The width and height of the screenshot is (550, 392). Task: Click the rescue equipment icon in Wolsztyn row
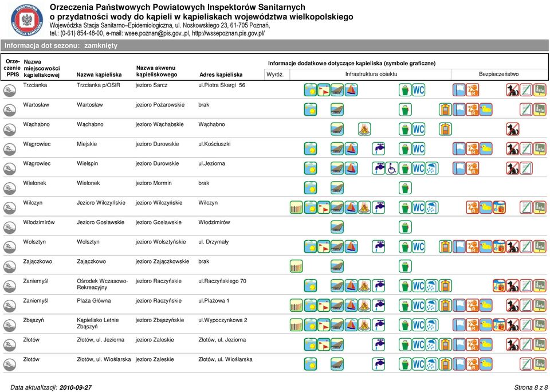[x=499, y=246]
